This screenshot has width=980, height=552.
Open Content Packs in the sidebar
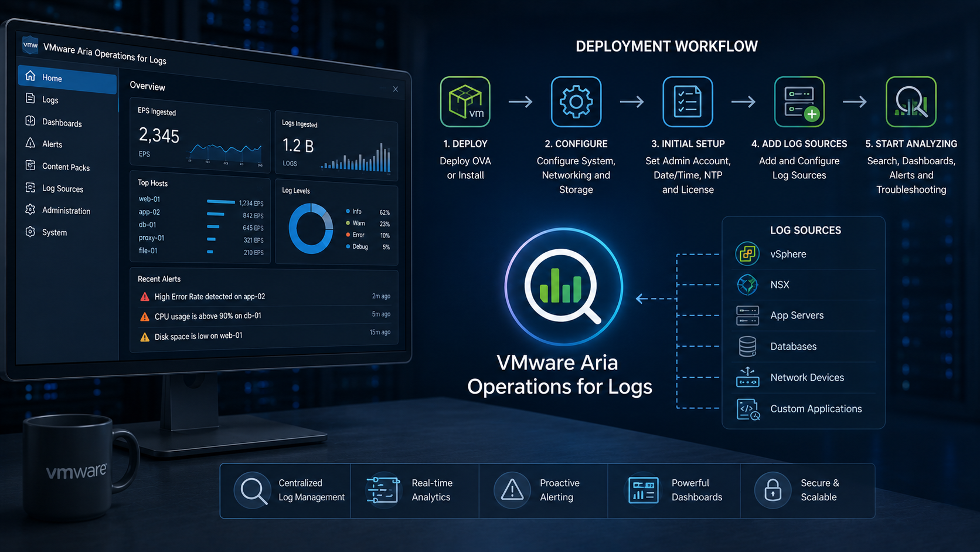[67, 167]
